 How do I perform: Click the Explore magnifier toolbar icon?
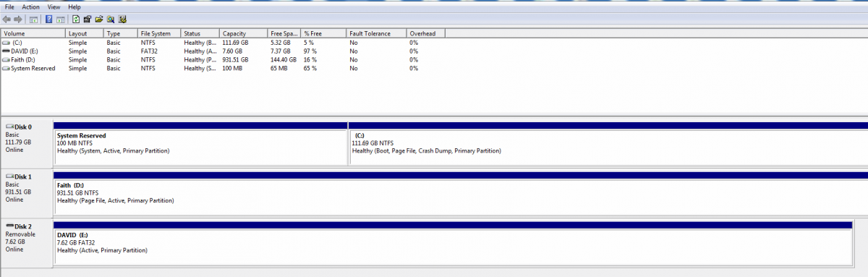(x=111, y=19)
